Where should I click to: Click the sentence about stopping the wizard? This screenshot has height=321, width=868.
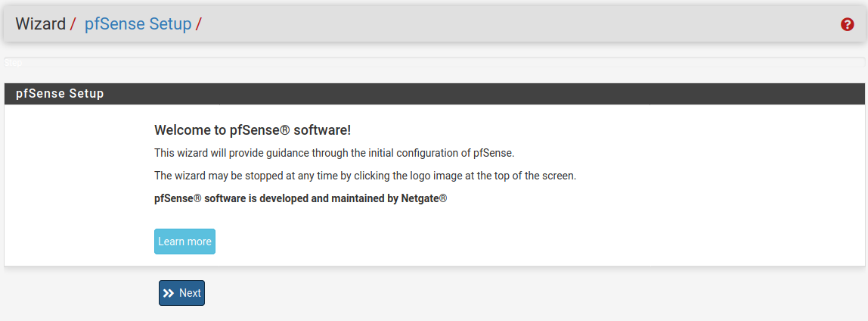pos(364,176)
